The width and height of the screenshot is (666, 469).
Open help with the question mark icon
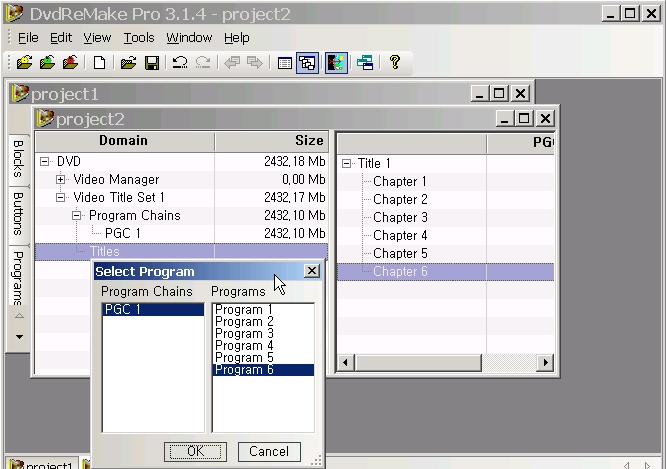[x=395, y=62]
